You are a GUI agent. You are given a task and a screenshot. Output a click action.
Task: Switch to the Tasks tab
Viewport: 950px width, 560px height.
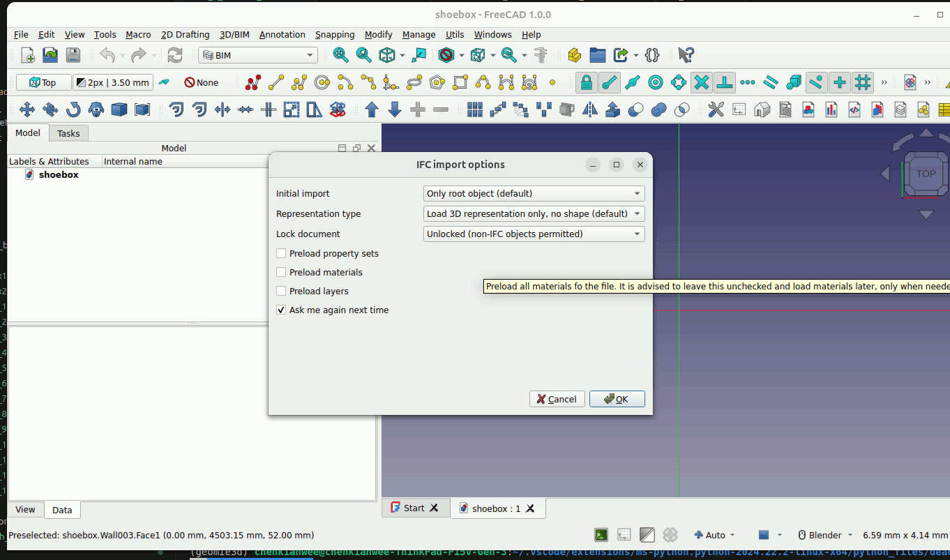click(x=68, y=133)
